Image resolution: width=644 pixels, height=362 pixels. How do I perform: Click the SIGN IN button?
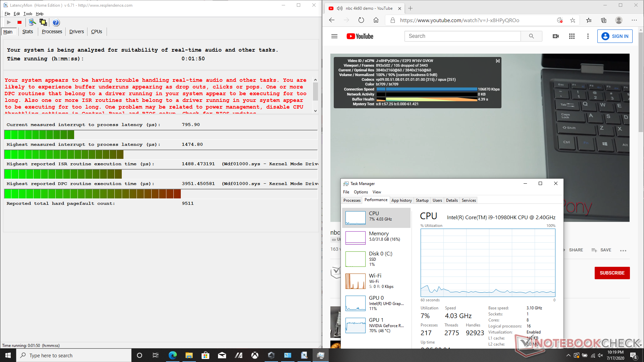615,36
